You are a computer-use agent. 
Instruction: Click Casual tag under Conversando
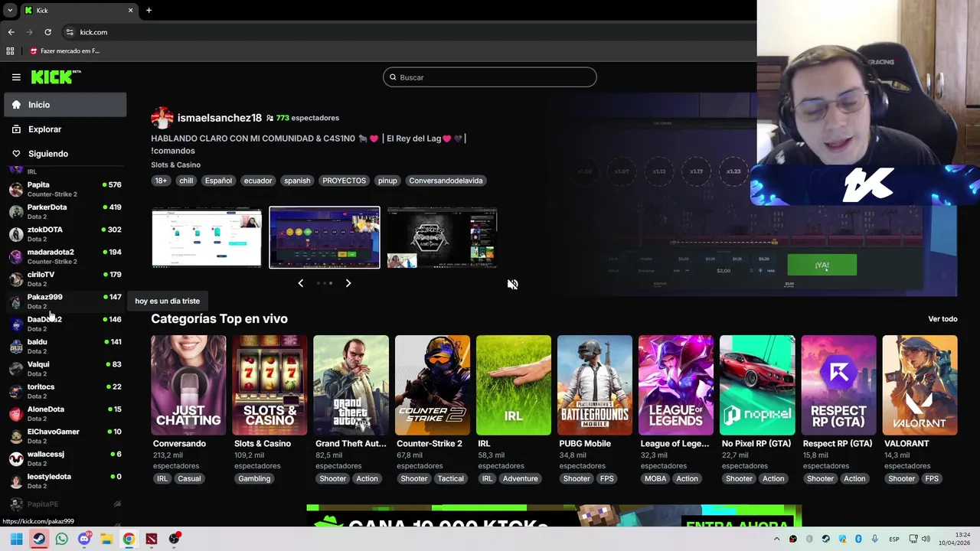tap(189, 478)
